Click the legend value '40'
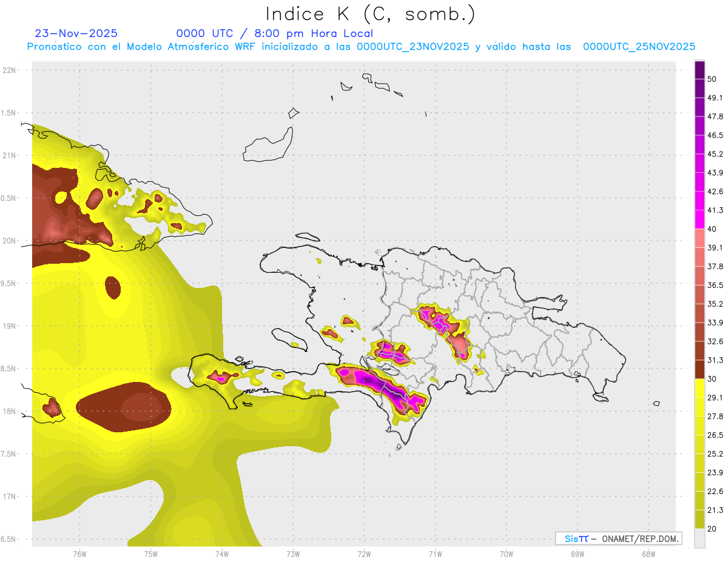This screenshot has height=562, width=728. (x=713, y=229)
